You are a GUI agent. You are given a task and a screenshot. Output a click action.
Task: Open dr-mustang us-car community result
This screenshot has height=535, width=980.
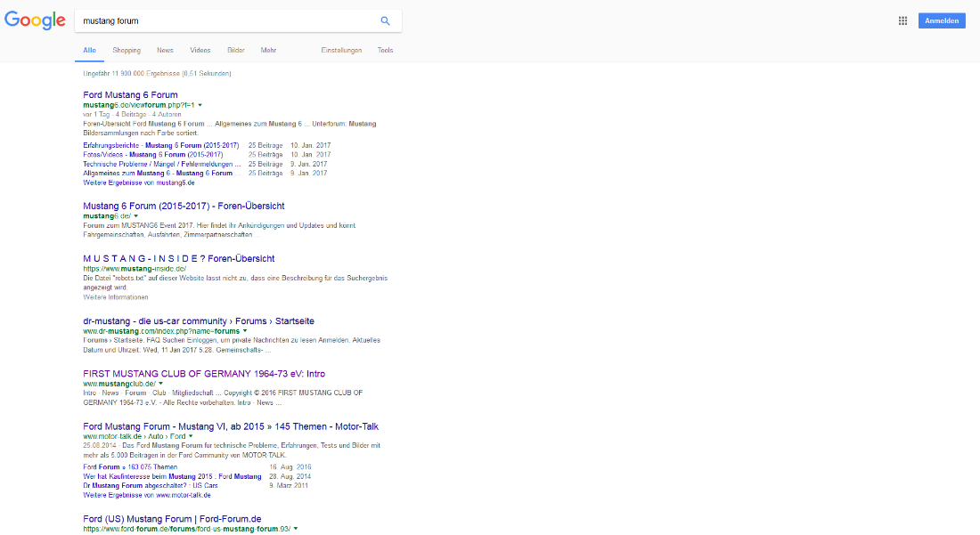(x=199, y=320)
